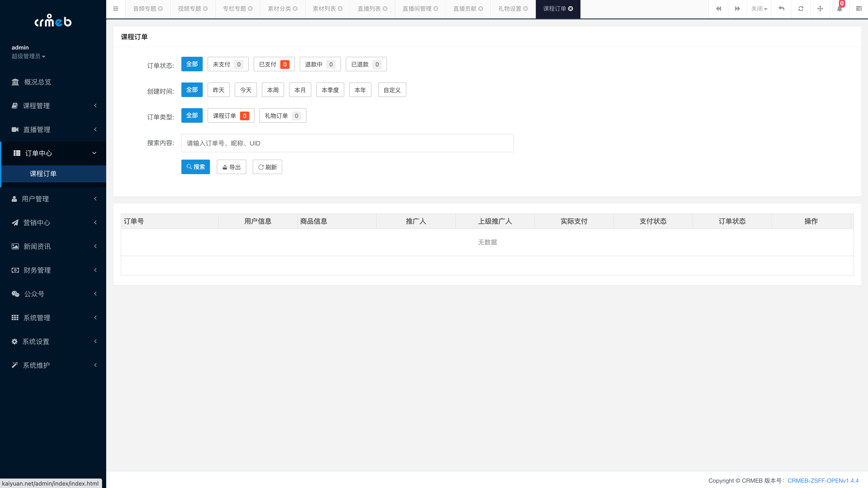This screenshot has width=868, height=488.
Task: Click the fullscreen move icon in the top toolbar
Action: point(820,9)
